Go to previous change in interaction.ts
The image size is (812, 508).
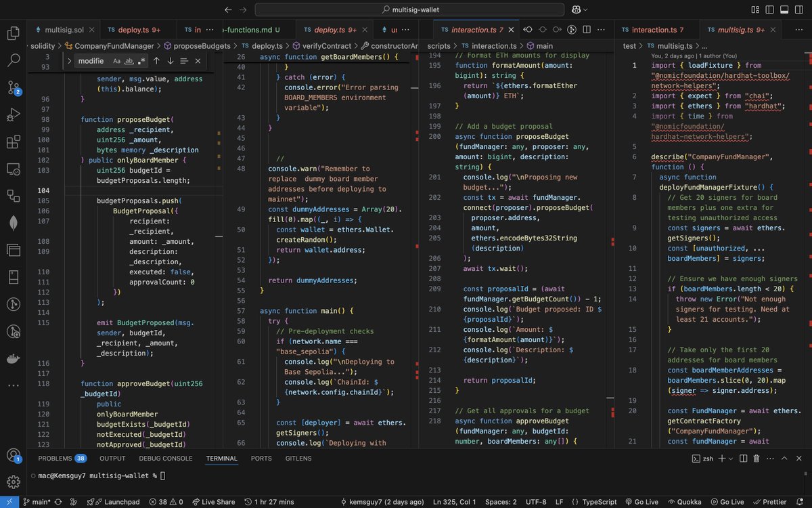[x=528, y=30]
